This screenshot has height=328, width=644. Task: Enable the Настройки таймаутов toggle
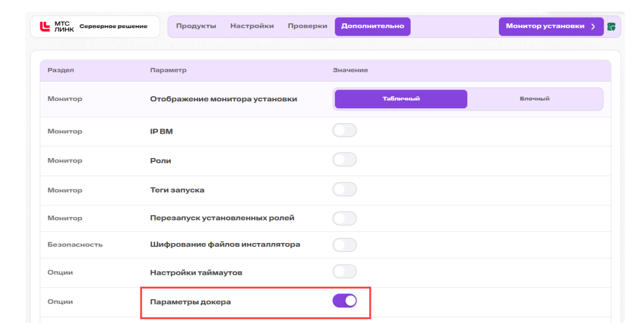tap(345, 271)
